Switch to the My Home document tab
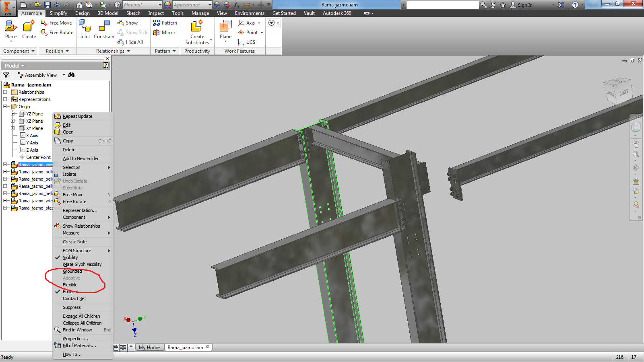 [149, 348]
